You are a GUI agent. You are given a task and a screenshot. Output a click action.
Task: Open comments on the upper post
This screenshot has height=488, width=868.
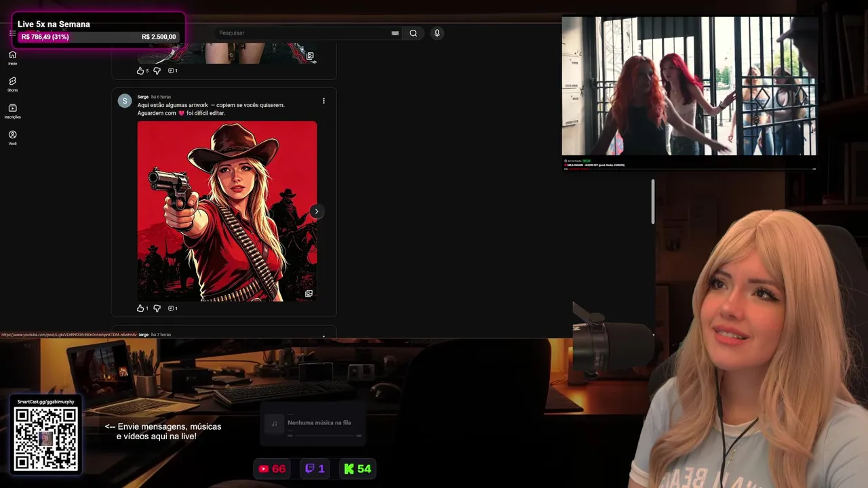tap(172, 70)
